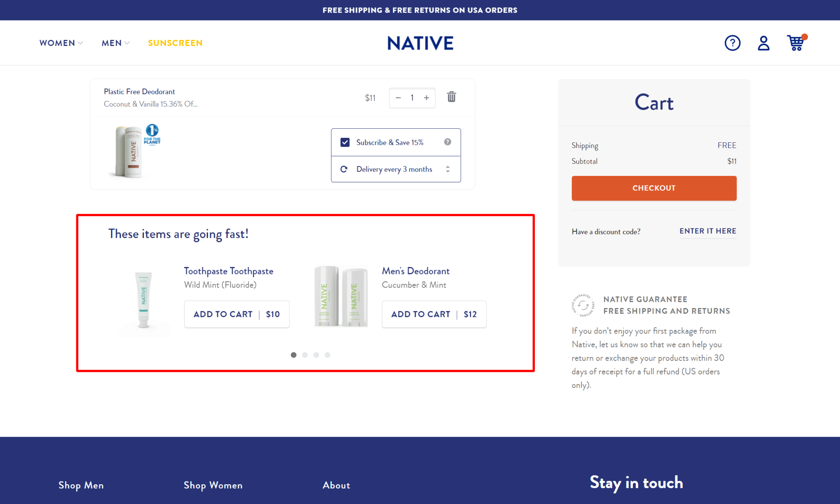Expand the Women menu
The height and width of the screenshot is (504, 840).
[x=61, y=43]
